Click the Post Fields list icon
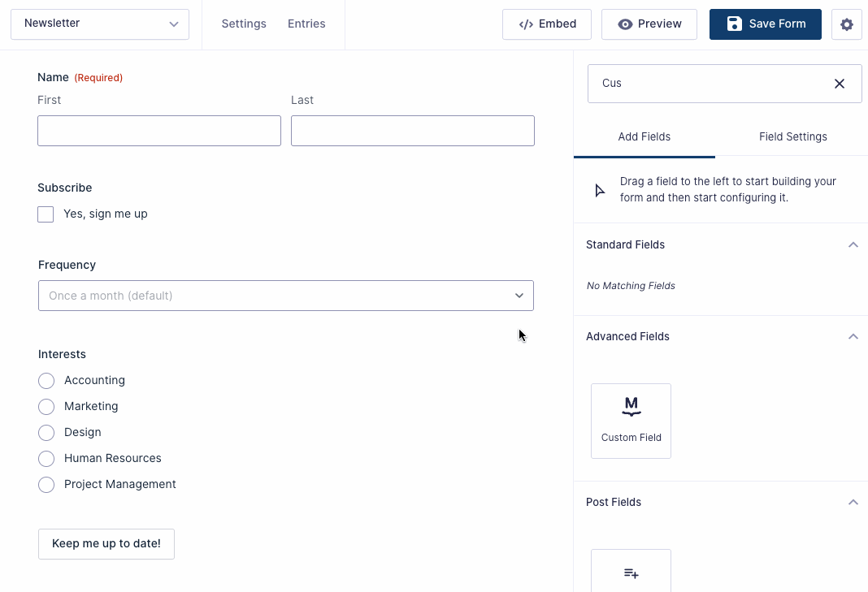Image resolution: width=868 pixels, height=592 pixels. [631, 573]
